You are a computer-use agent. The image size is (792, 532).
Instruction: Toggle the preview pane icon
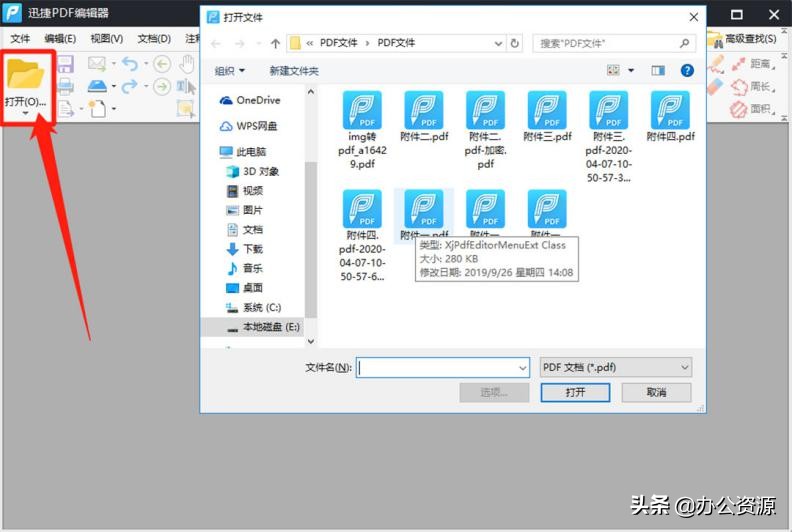658,71
